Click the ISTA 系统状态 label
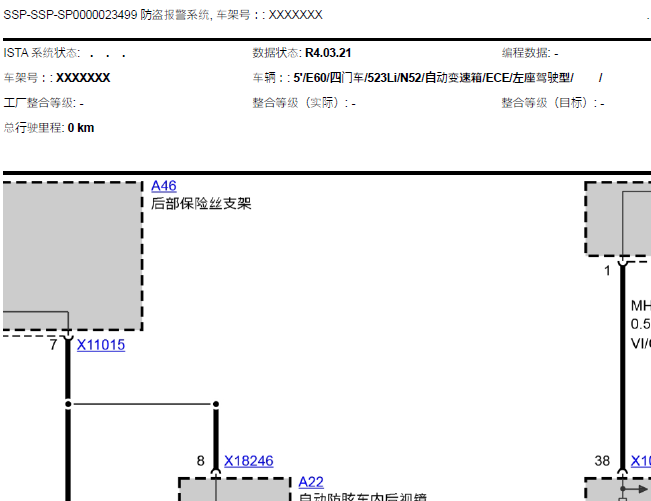Viewport: 651px width, 501px height. point(42,53)
